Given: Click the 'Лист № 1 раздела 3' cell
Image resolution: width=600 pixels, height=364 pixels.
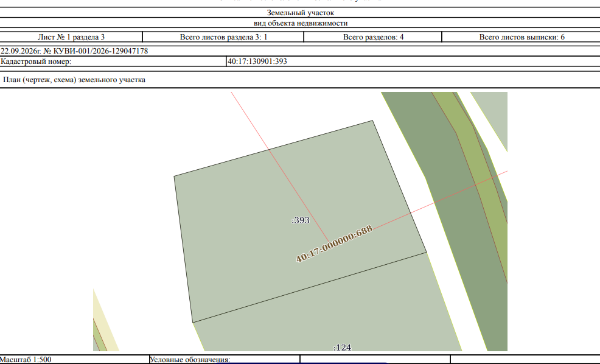Looking at the screenshot, I should click(71, 37).
